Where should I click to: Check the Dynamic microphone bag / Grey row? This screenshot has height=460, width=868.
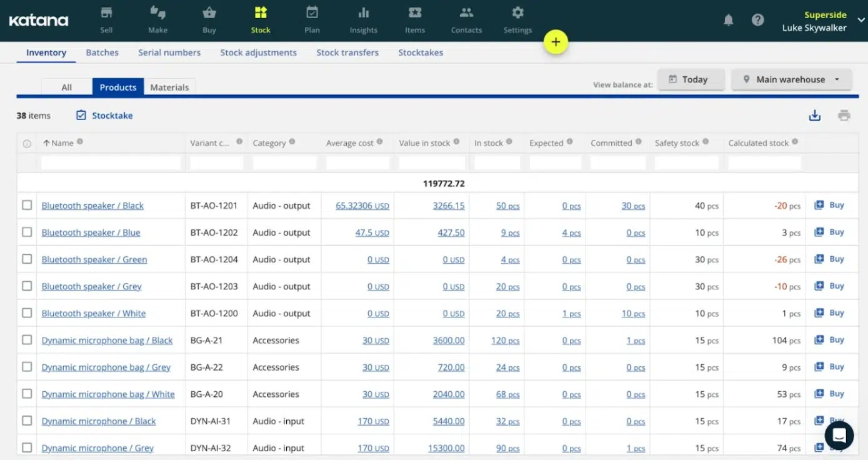27,366
